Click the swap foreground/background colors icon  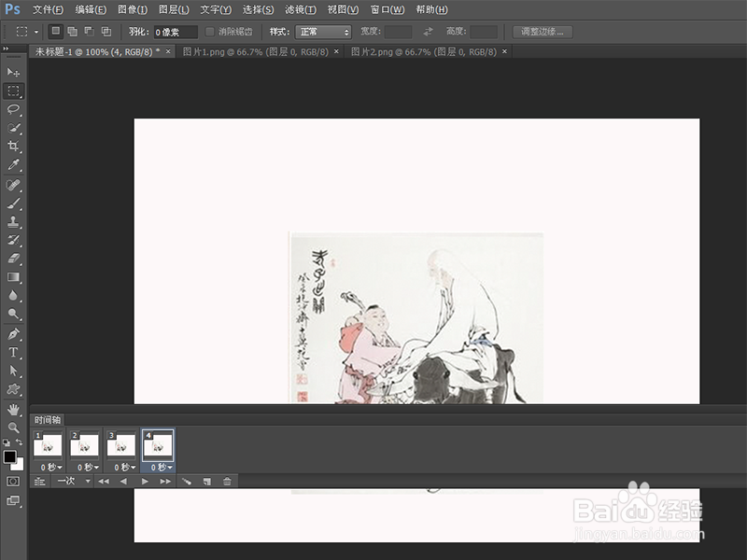[x=19, y=441]
